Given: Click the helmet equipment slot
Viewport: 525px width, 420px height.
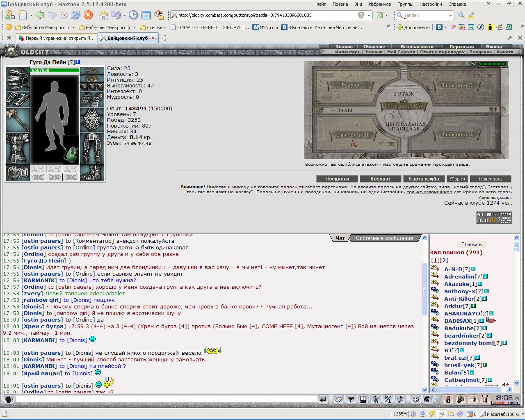Looking at the screenshot, I should point(18,78).
